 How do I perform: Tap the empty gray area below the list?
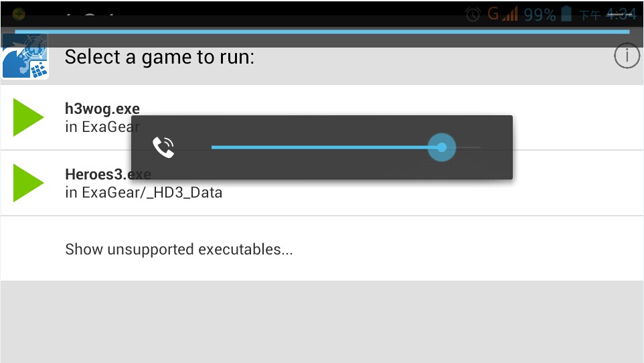tap(322, 322)
